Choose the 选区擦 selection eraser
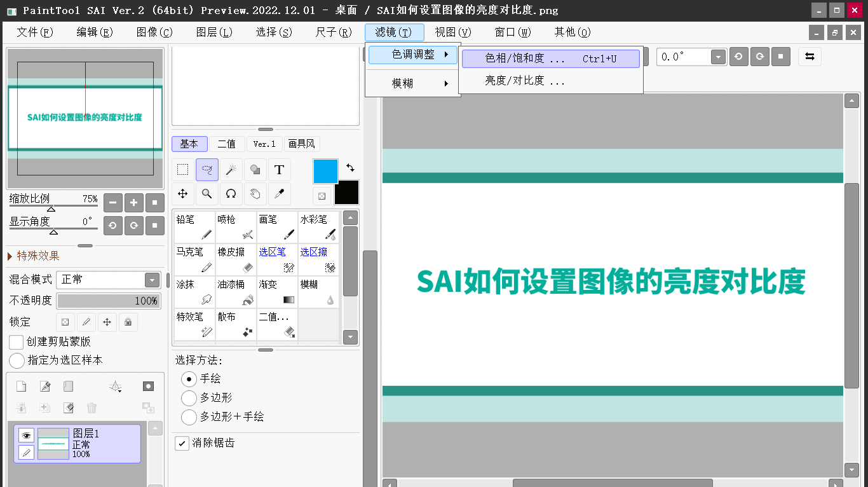The height and width of the screenshot is (487, 868). [318, 259]
